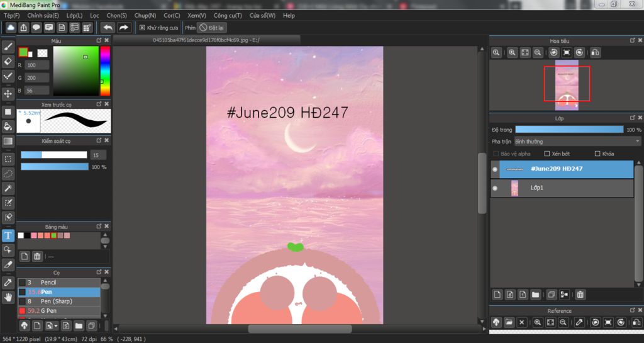644x343 pixels.
Task: Activate the Text tool
Action: tap(8, 235)
